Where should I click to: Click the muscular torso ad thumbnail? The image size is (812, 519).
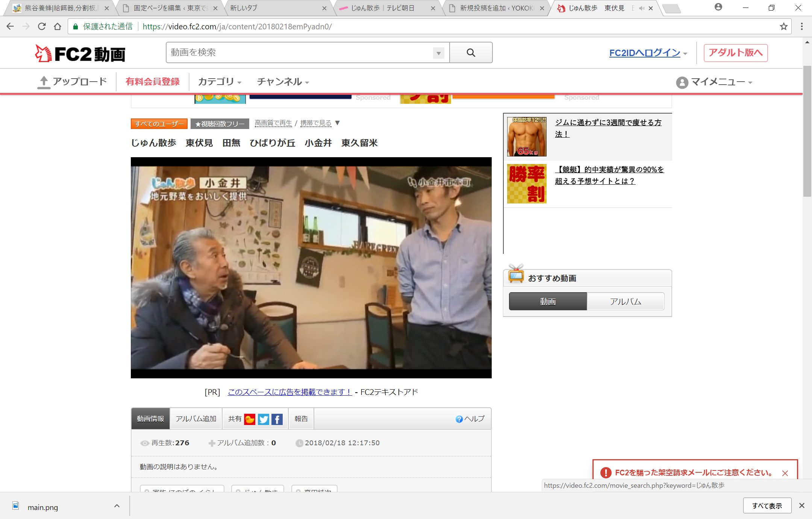coord(527,137)
